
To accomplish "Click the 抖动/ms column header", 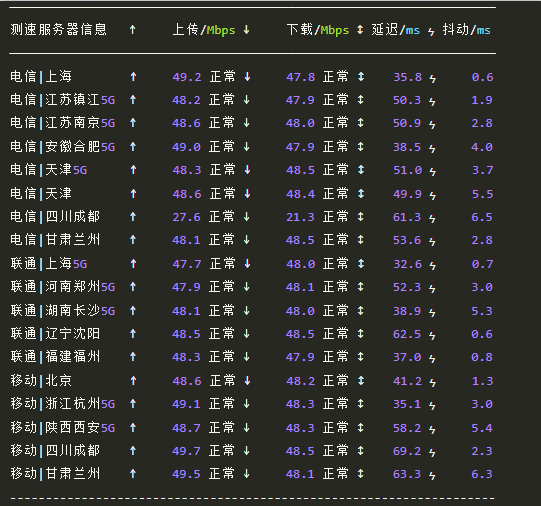I will tap(466, 30).
